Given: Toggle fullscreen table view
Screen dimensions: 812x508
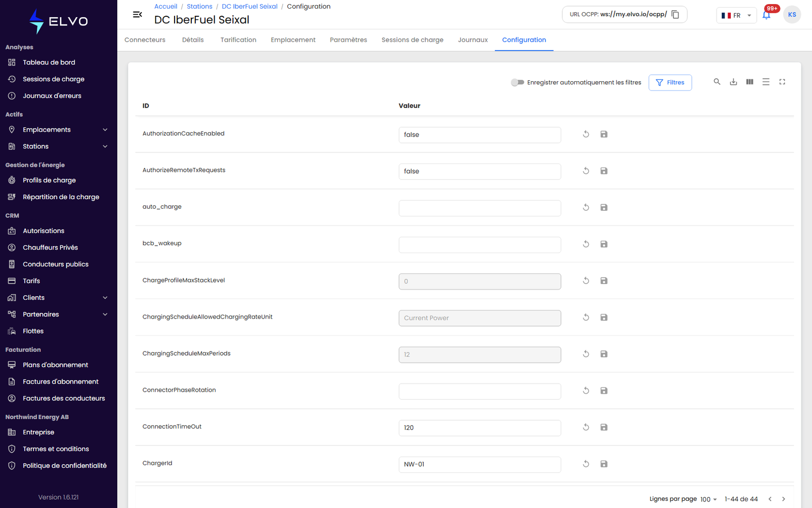Looking at the screenshot, I should tap(782, 82).
